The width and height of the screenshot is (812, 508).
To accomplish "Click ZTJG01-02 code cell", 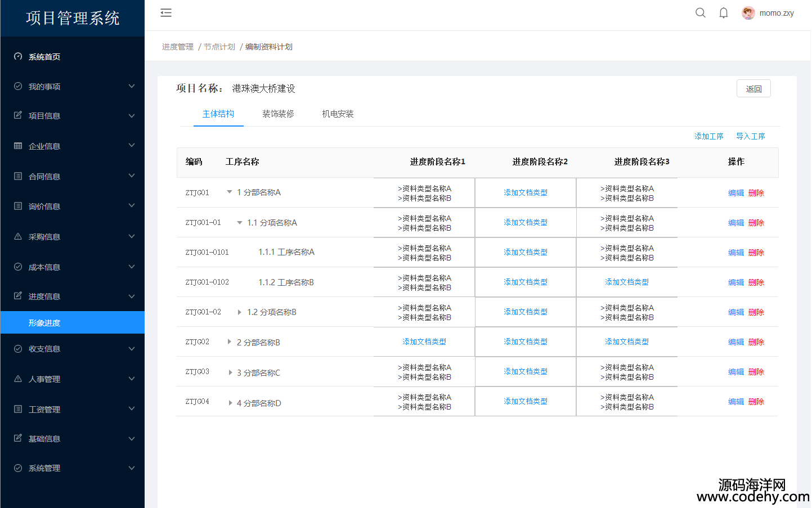I will (203, 312).
